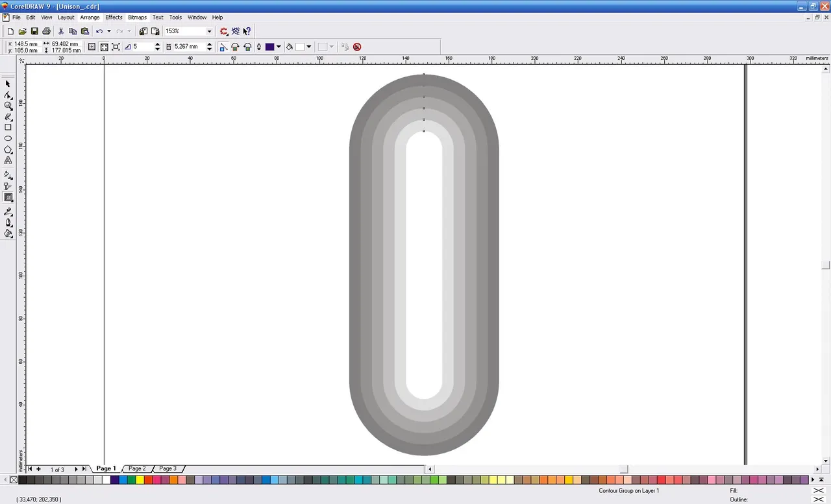
Task: Select the Pick tool
Action: point(8,84)
